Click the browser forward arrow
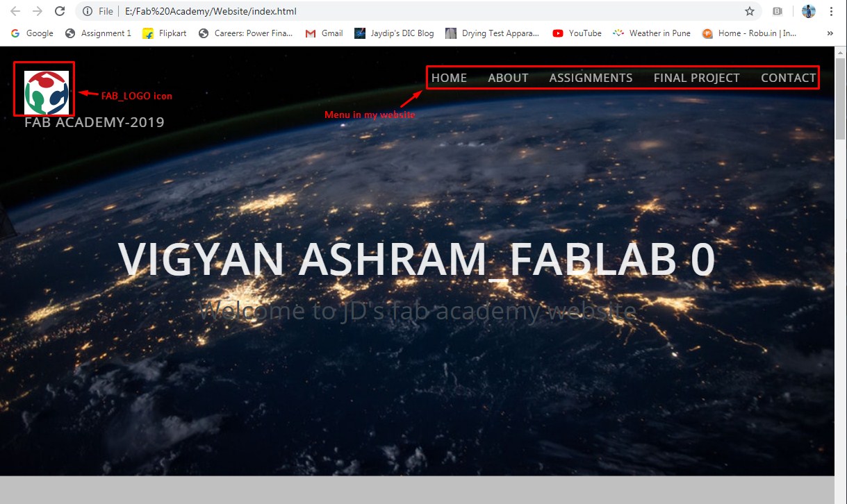847x504 pixels. click(x=38, y=11)
